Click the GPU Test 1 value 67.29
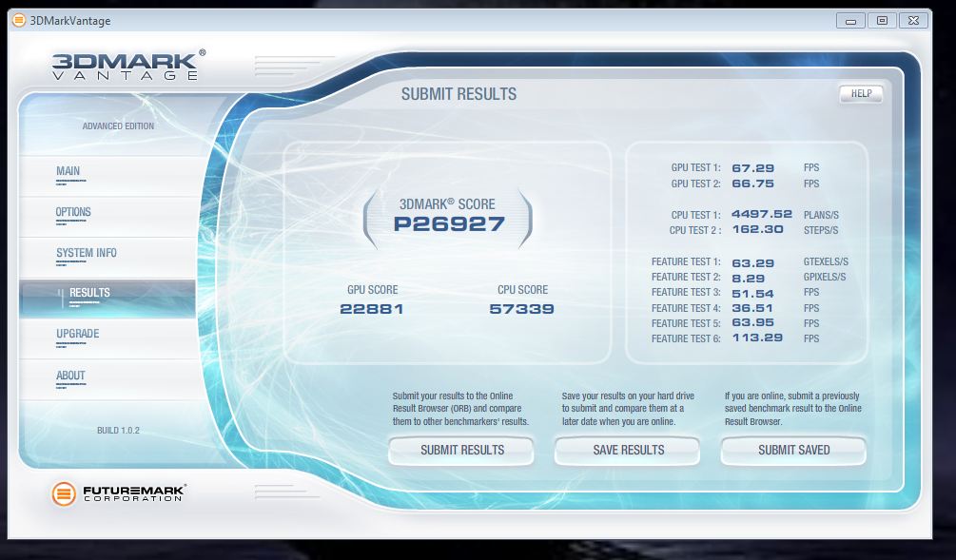 pyautogui.click(x=753, y=168)
